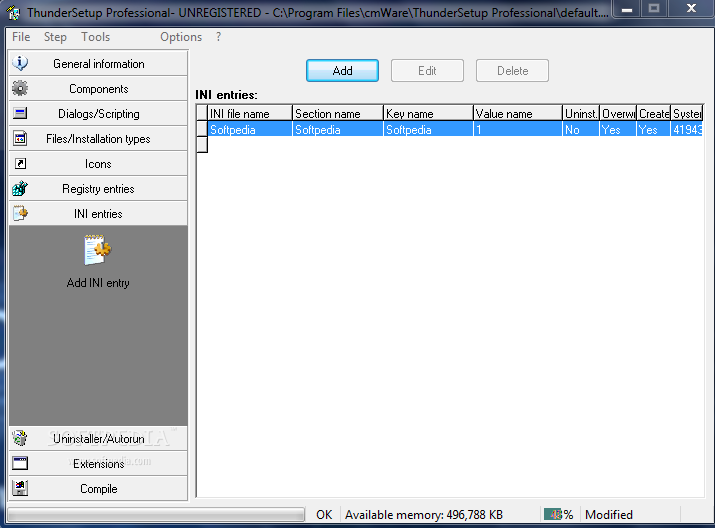Click the Components gear icon
Screen dimensions: 715x528
[x=20, y=88]
